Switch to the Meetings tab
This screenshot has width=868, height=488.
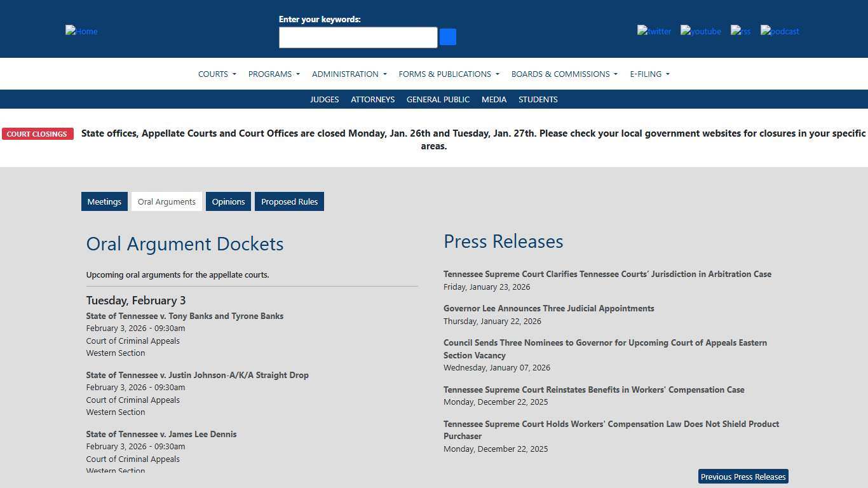tap(104, 201)
